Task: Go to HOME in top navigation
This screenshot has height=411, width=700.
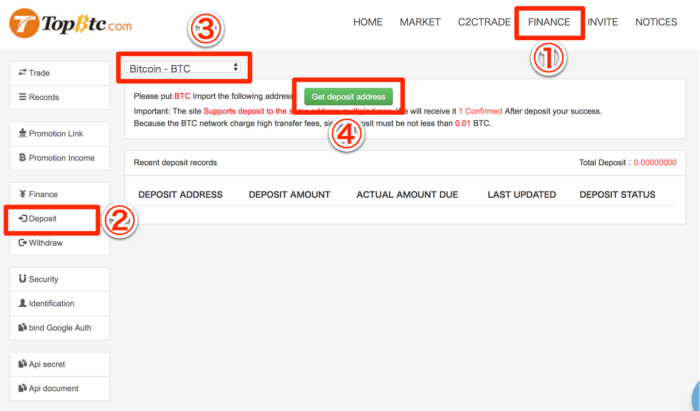Action: pos(367,22)
